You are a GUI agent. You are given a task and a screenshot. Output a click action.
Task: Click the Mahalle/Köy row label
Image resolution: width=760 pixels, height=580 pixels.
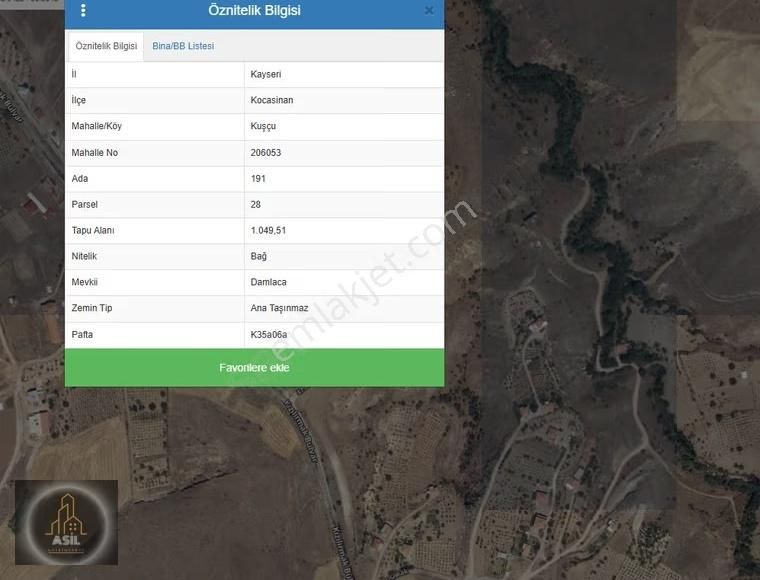tap(96, 126)
